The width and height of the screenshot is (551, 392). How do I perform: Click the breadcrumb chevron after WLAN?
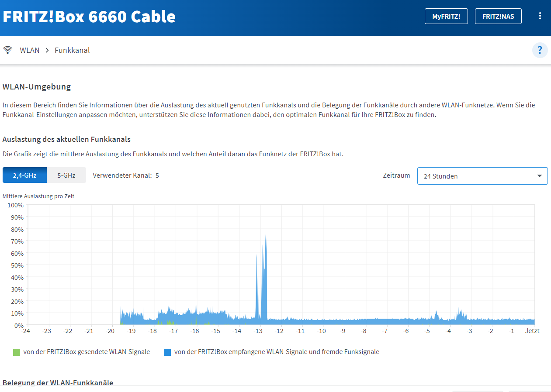47,50
